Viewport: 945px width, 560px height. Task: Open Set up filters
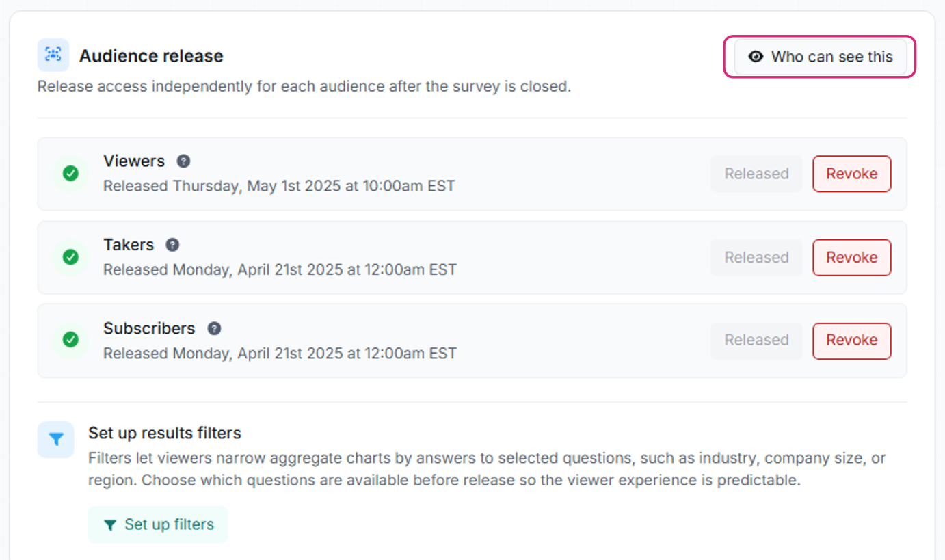[158, 524]
